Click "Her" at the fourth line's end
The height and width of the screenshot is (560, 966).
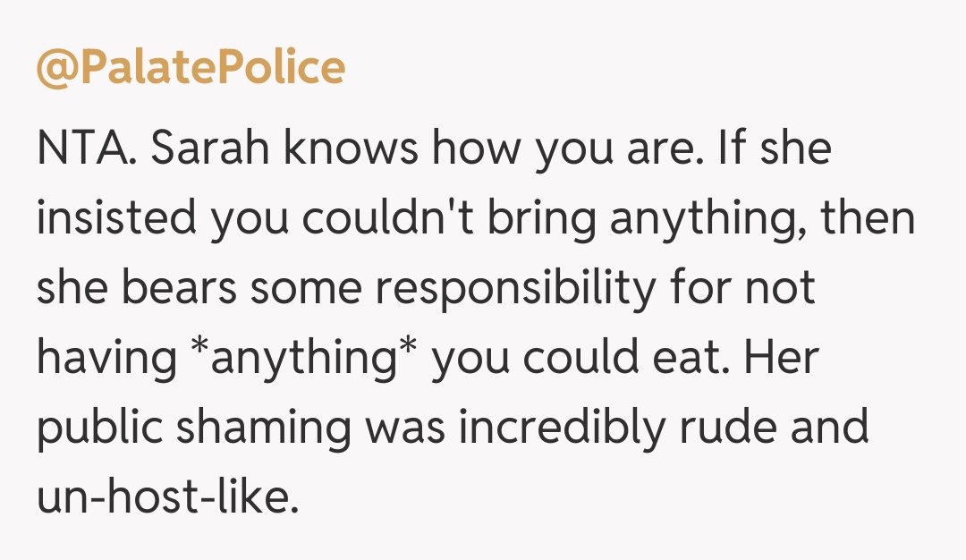tap(784, 360)
